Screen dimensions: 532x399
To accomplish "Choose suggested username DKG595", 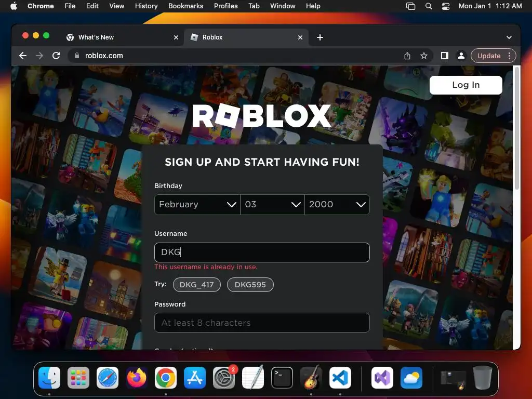I will (250, 285).
